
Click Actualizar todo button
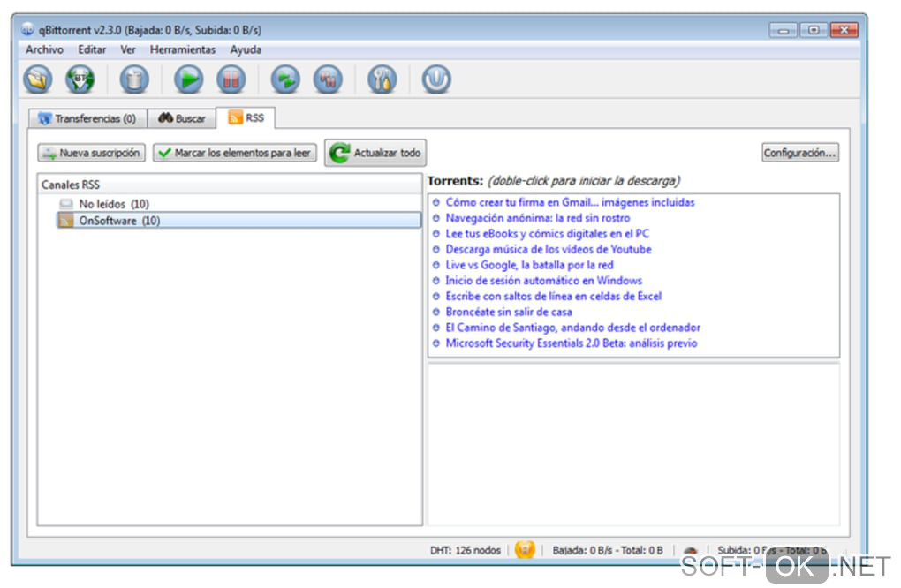tap(375, 153)
